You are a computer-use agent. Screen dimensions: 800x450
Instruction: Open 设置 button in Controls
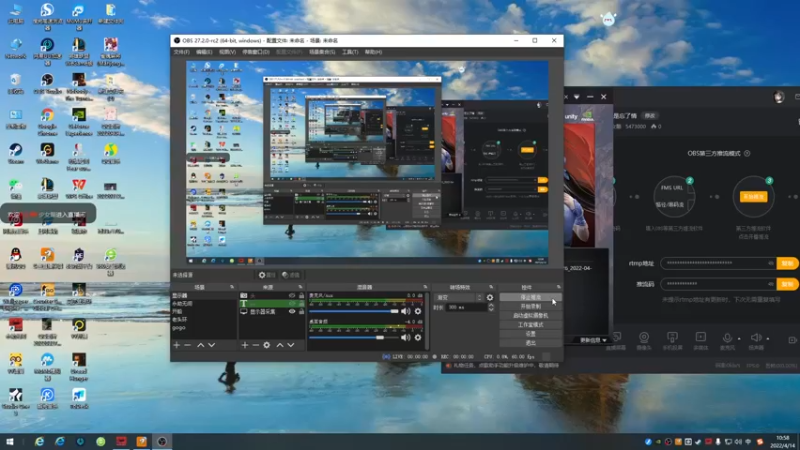[531, 334]
